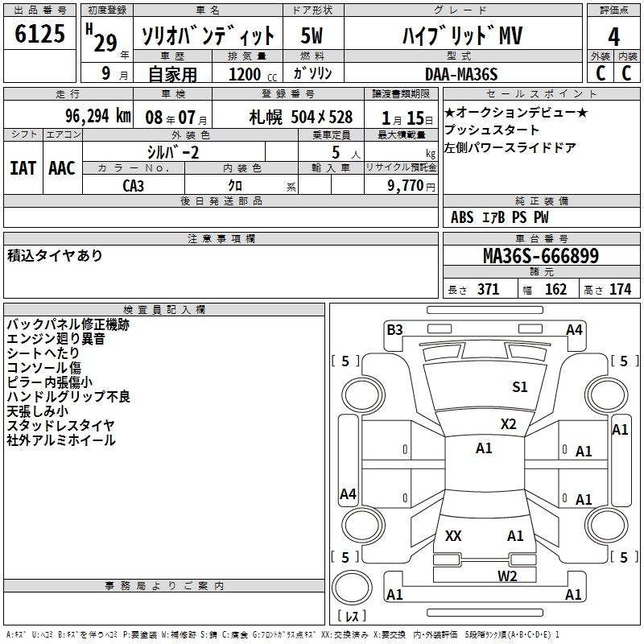Image resolution: width=644 pixels, height=644 pixels.
Task: Select the S1 rust marker on the car
Action: tap(520, 387)
